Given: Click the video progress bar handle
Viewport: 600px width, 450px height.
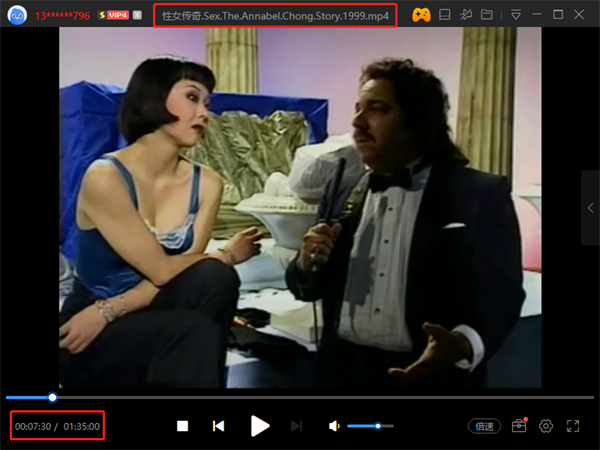Looking at the screenshot, I should [x=53, y=398].
